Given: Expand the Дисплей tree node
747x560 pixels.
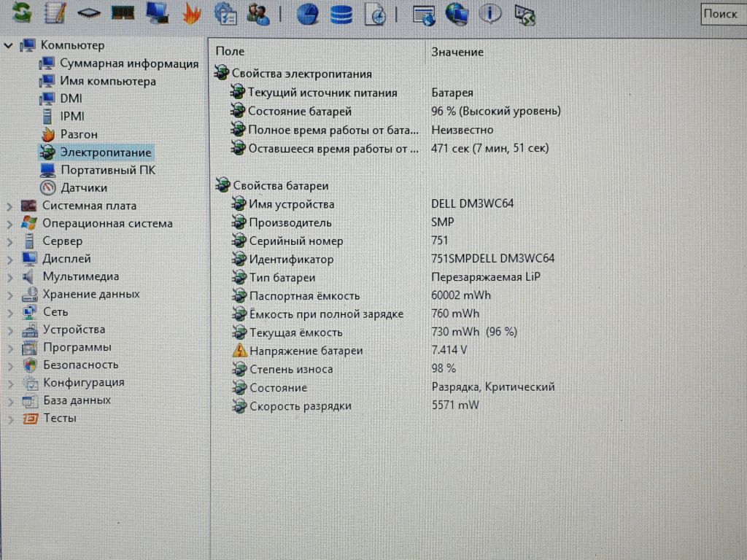Looking at the screenshot, I should click(9, 260).
